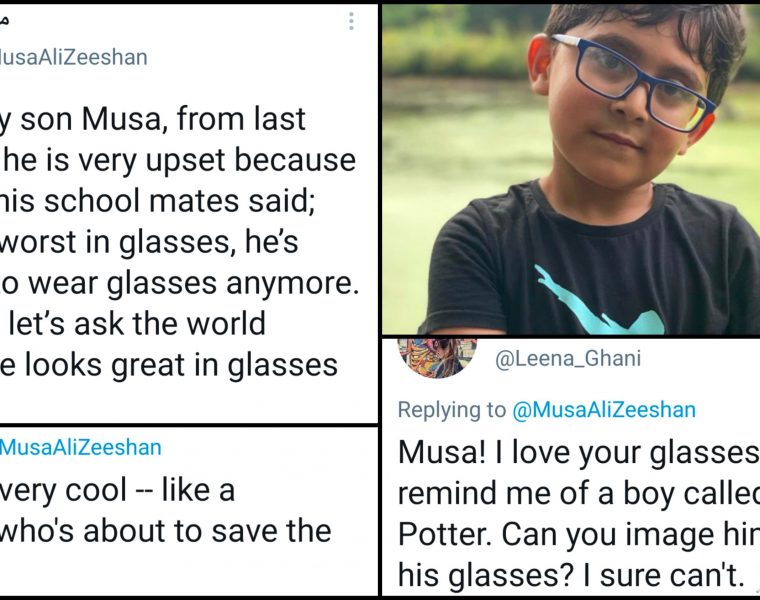Click the "who's about to save the" line

point(165,530)
